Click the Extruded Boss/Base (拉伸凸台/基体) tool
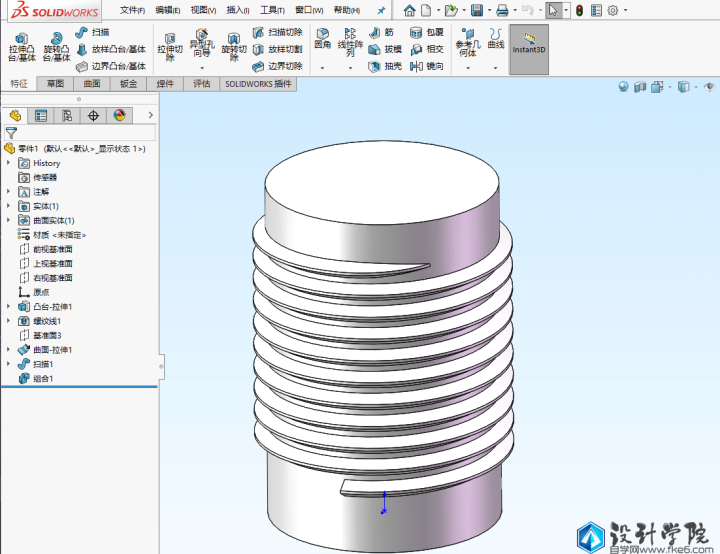720x554 pixels. [x=21, y=46]
